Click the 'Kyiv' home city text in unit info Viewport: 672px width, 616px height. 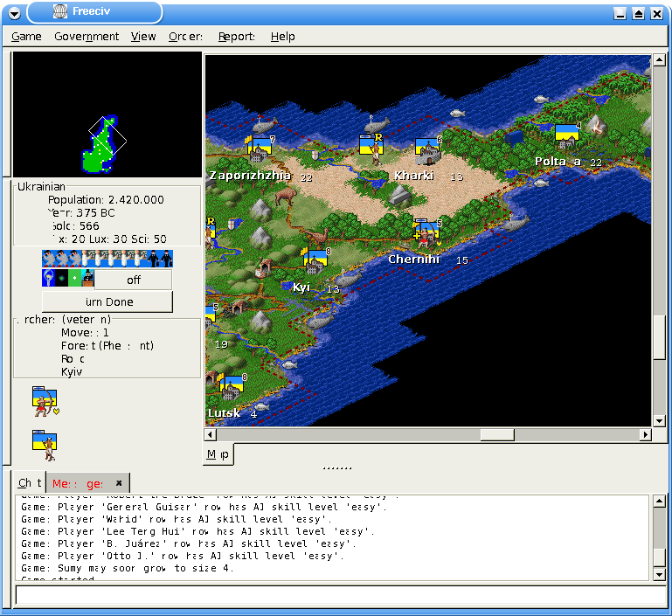pos(72,372)
